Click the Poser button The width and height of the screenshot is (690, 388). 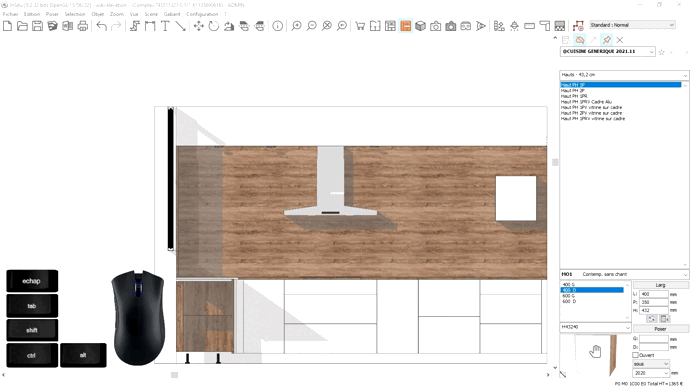tap(660, 329)
